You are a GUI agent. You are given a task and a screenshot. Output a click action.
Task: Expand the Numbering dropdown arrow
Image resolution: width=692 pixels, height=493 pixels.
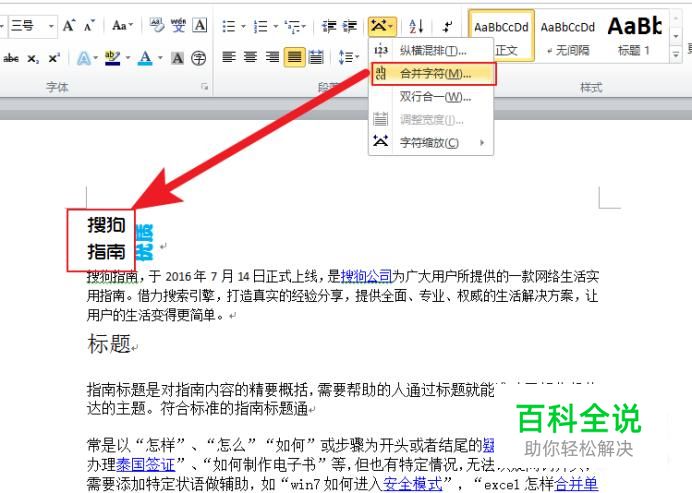tap(275, 26)
